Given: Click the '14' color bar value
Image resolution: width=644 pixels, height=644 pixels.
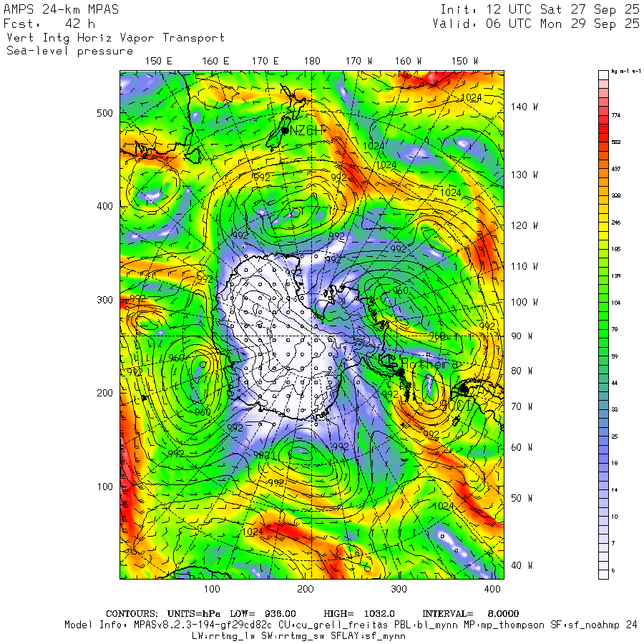Looking at the screenshot, I should tap(615, 490).
